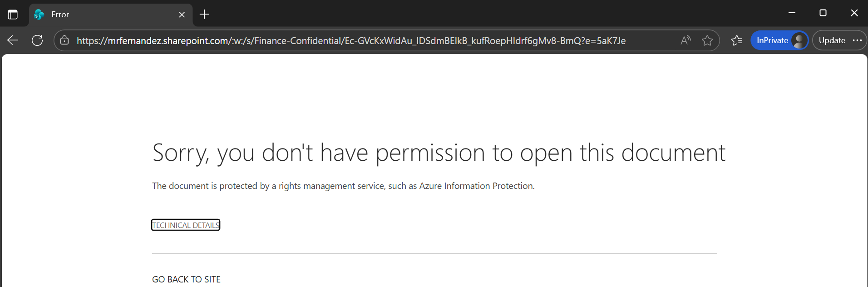Open the Favorites list icon
This screenshot has width=868, height=287.
click(737, 40)
